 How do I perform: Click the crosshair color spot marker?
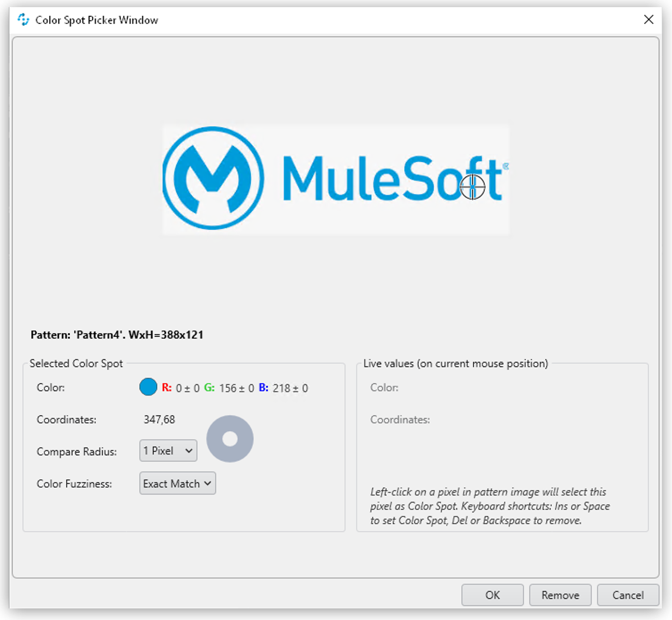pyautogui.click(x=472, y=186)
